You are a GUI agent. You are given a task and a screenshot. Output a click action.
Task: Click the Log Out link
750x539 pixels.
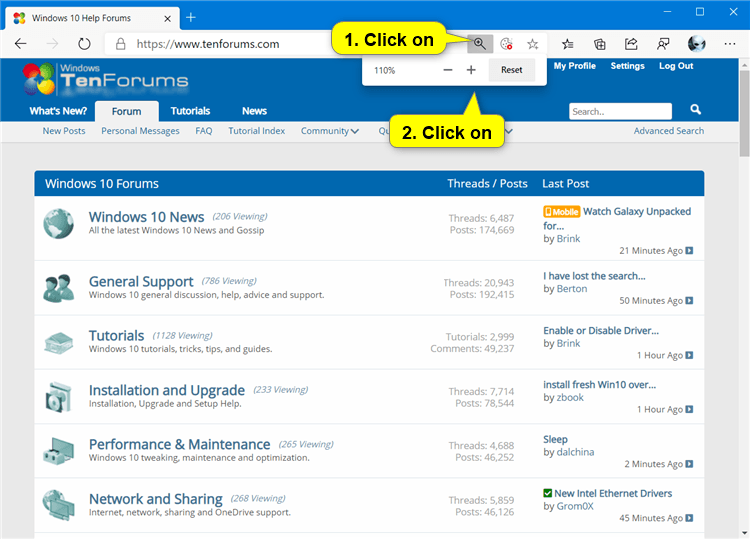point(676,66)
